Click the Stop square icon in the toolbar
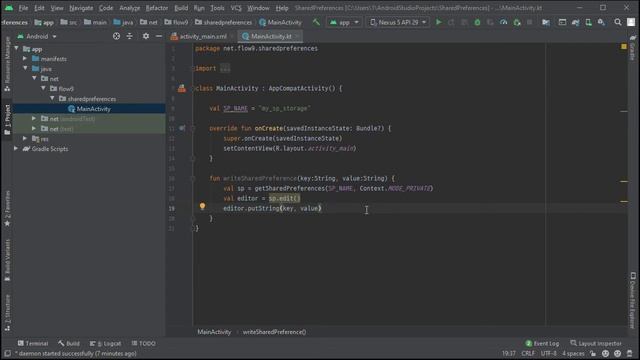This screenshot has height=360, width=640. coord(530,22)
